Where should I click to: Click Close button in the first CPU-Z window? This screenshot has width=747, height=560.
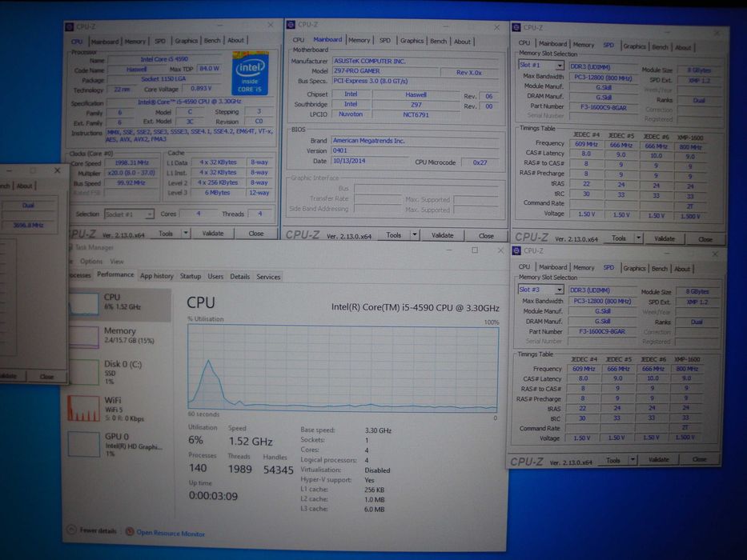click(x=256, y=234)
